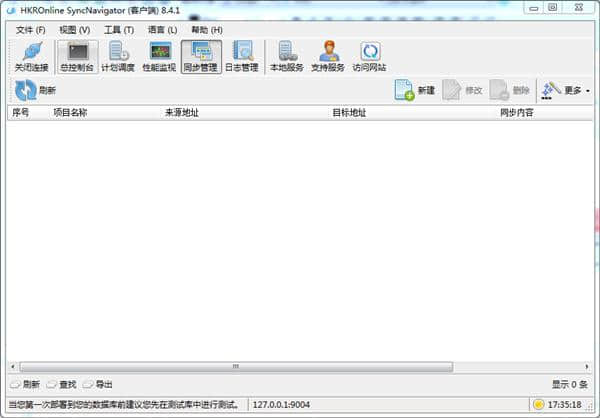600x418 pixels.
Task: Open the 工具 (T) menu
Action: 119,30
